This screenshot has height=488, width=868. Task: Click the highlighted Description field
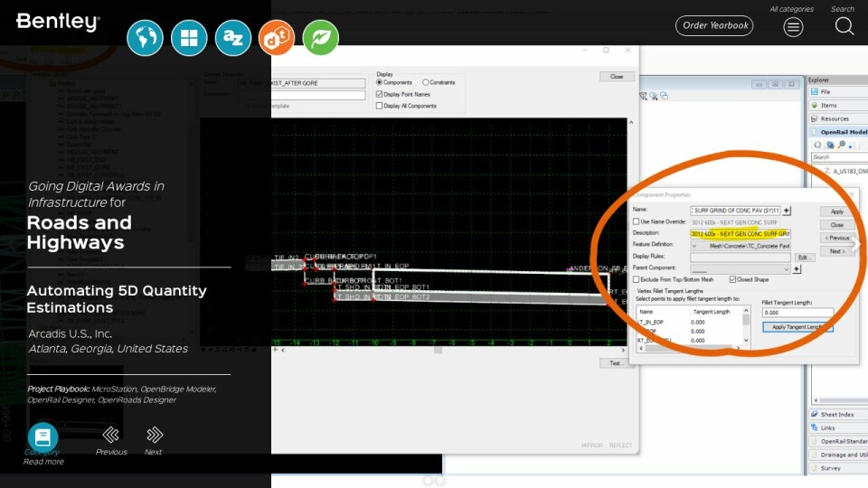pos(741,234)
